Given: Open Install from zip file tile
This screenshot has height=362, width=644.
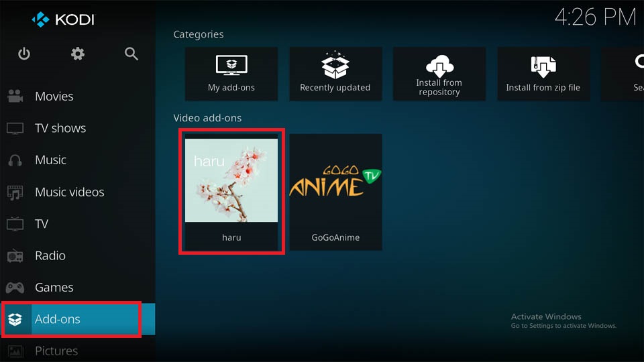Looking at the screenshot, I should 543,74.
